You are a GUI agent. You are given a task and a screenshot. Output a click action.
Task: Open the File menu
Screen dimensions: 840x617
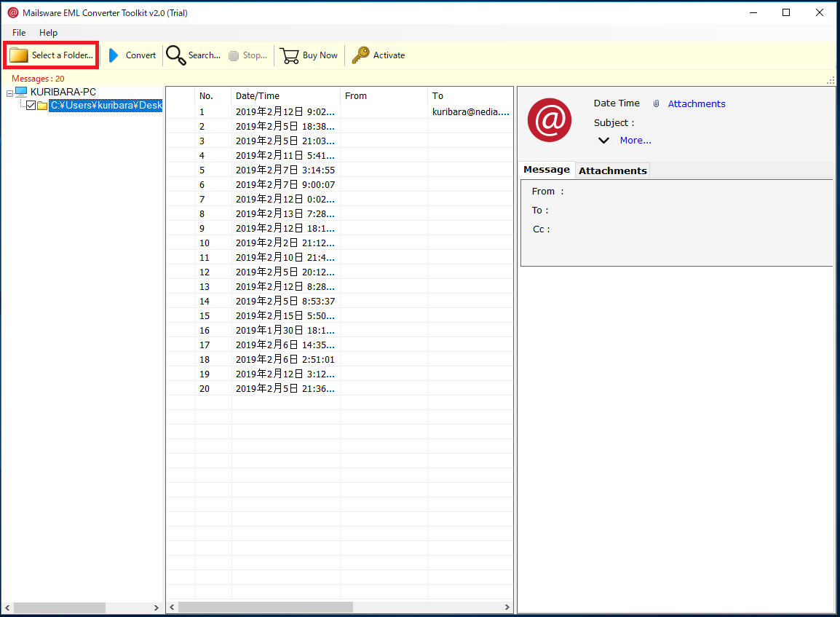point(19,33)
